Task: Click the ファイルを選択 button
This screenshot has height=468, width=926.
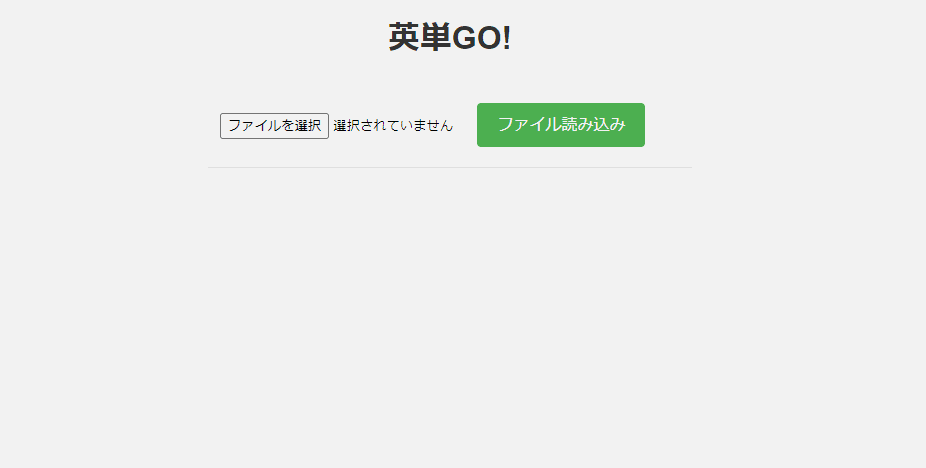Action: tap(274, 126)
